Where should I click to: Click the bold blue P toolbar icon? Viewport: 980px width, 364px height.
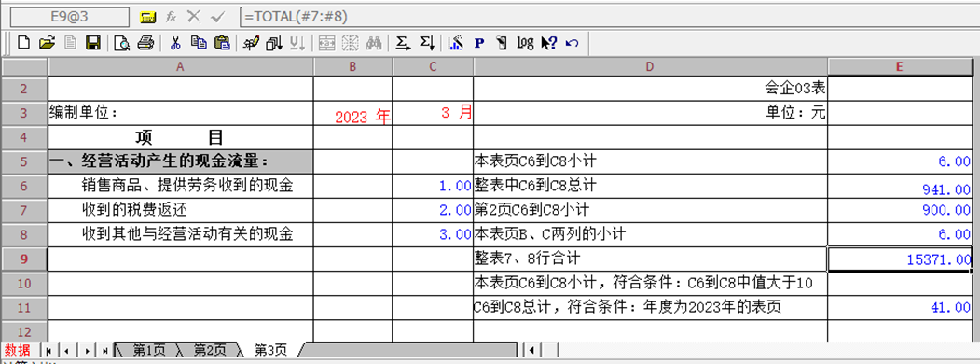pos(479,43)
